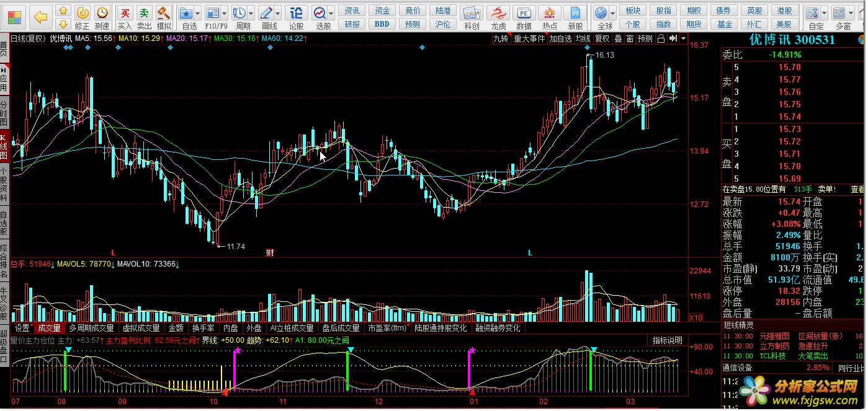Open the 热点 hot flame icon
The width and height of the screenshot is (868, 411).
pyautogui.click(x=550, y=14)
